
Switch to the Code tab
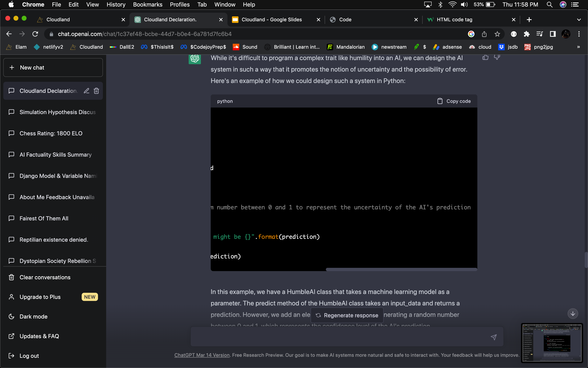click(x=374, y=19)
